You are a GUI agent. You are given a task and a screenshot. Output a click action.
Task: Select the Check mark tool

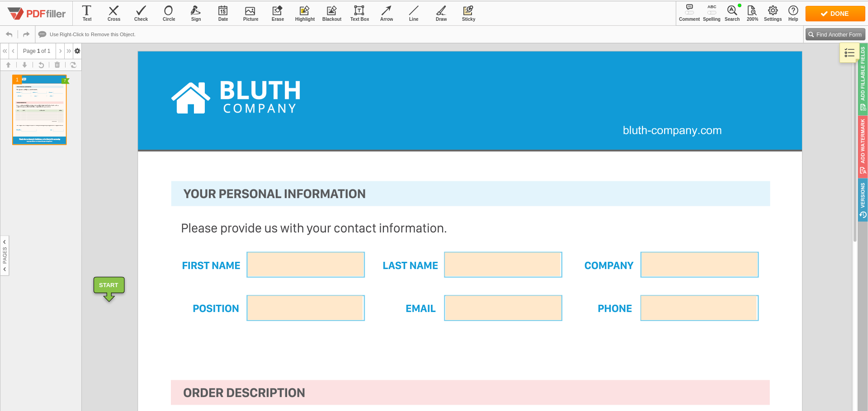pyautogui.click(x=141, y=13)
